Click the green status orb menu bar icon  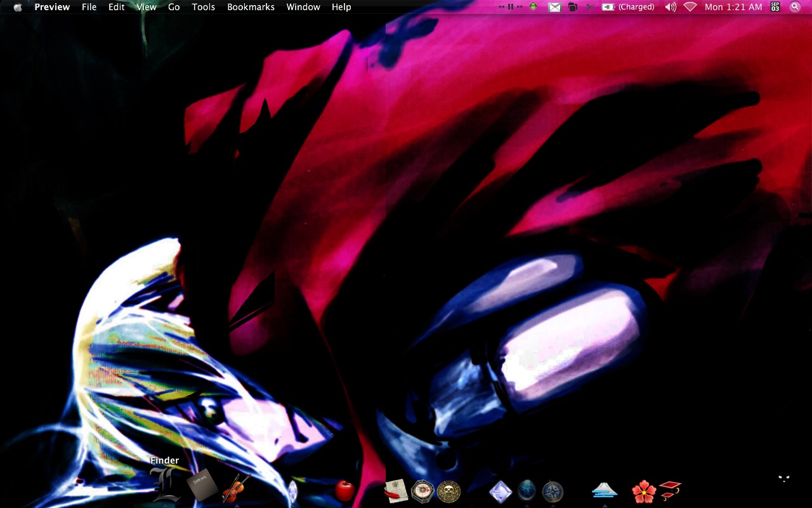534,7
